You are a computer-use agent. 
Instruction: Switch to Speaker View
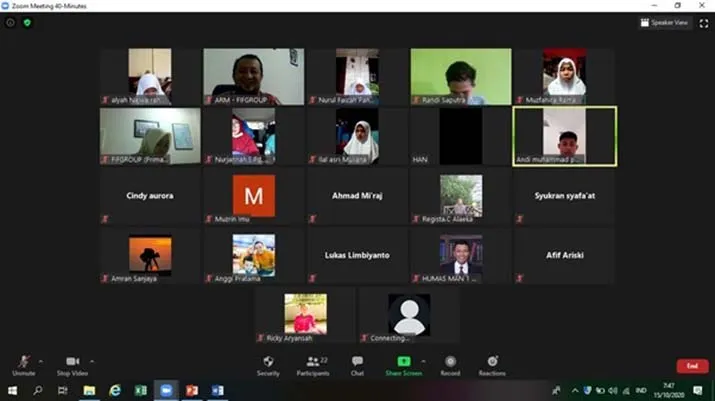point(665,22)
